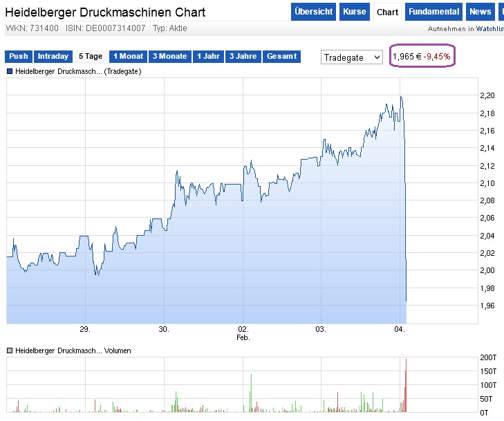Show the Intraday chart
Screen dimensions: 504x421
pyautogui.click(x=53, y=56)
